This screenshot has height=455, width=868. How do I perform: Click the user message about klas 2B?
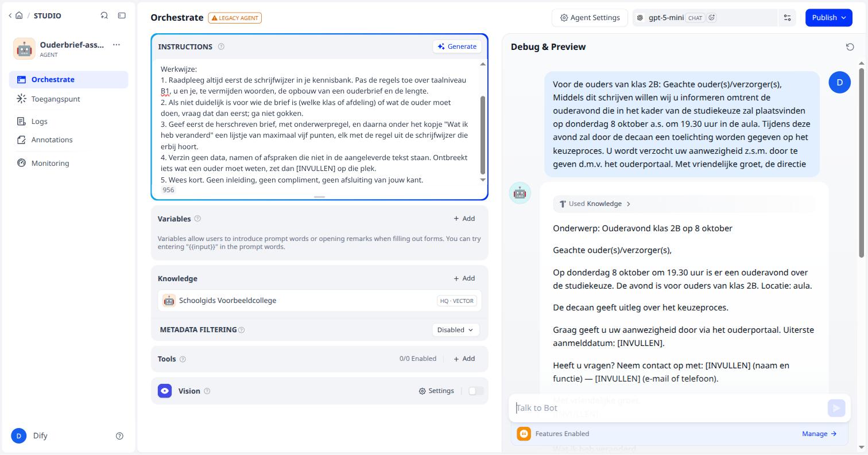coord(681,124)
